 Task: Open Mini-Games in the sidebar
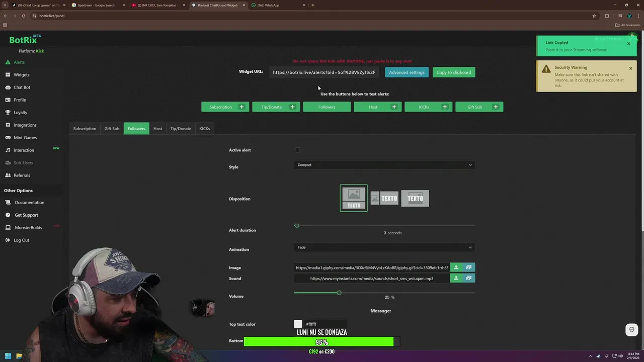25,138
